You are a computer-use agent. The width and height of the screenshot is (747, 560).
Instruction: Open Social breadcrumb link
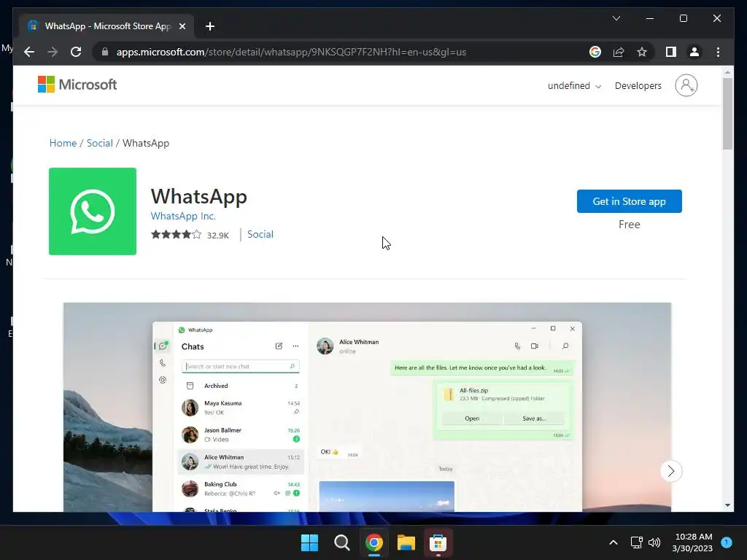point(99,144)
